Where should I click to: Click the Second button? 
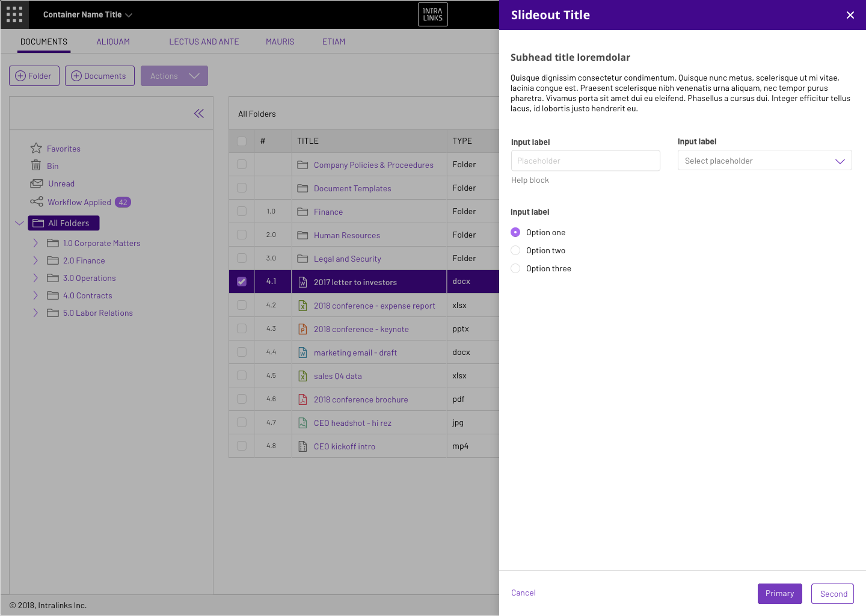pos(833,594)
